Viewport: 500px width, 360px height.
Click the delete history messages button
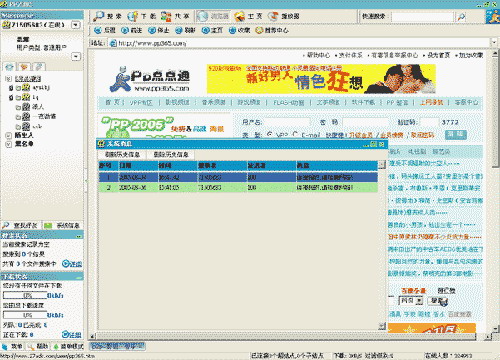[x=171, y=154]
